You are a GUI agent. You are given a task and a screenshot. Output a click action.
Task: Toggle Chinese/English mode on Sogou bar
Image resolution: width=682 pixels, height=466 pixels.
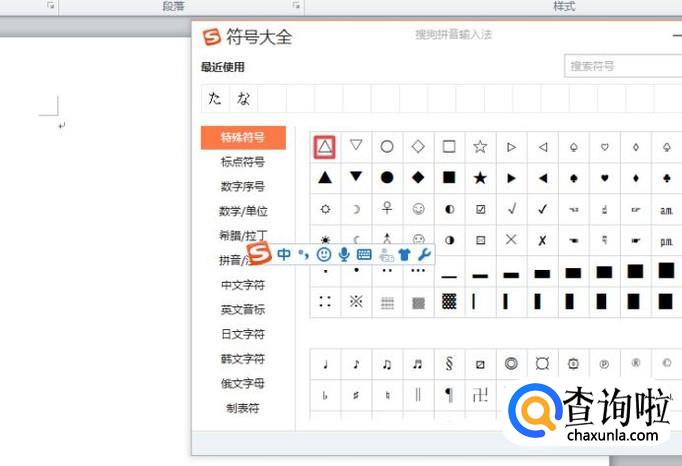(x=285, y=254)
